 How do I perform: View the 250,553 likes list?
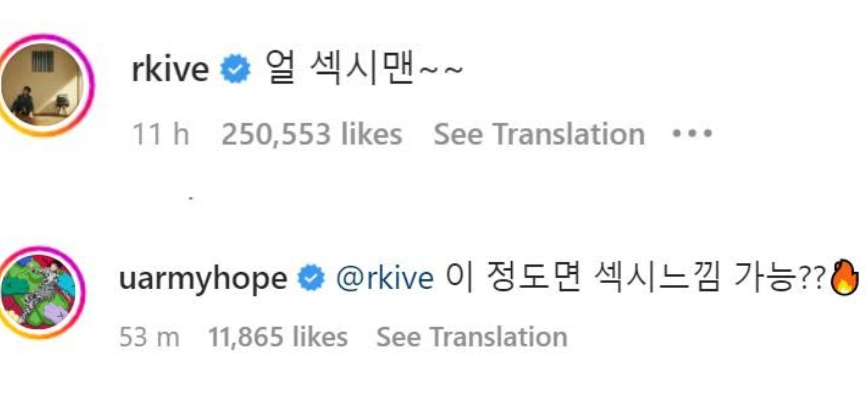[x=312, y=134]
